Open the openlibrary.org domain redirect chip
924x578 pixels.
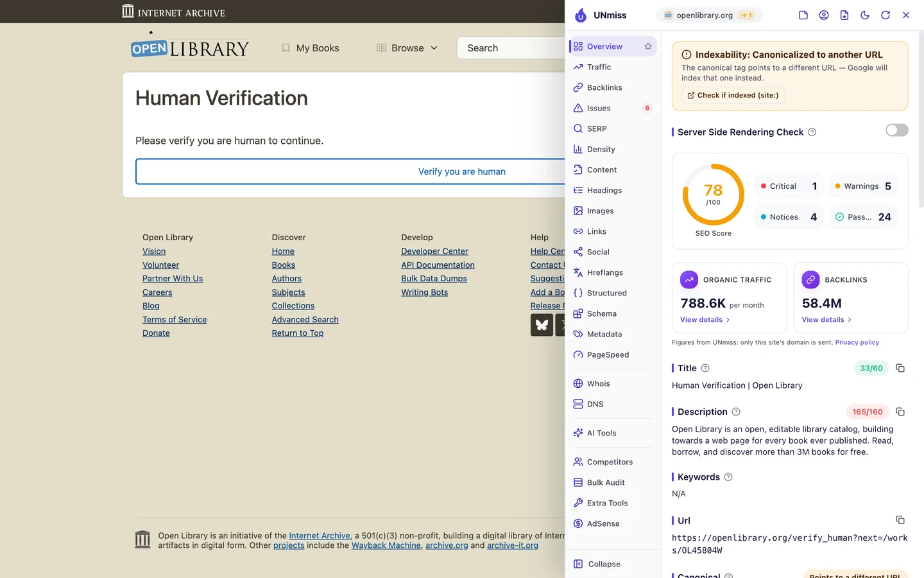coord(710,15)
